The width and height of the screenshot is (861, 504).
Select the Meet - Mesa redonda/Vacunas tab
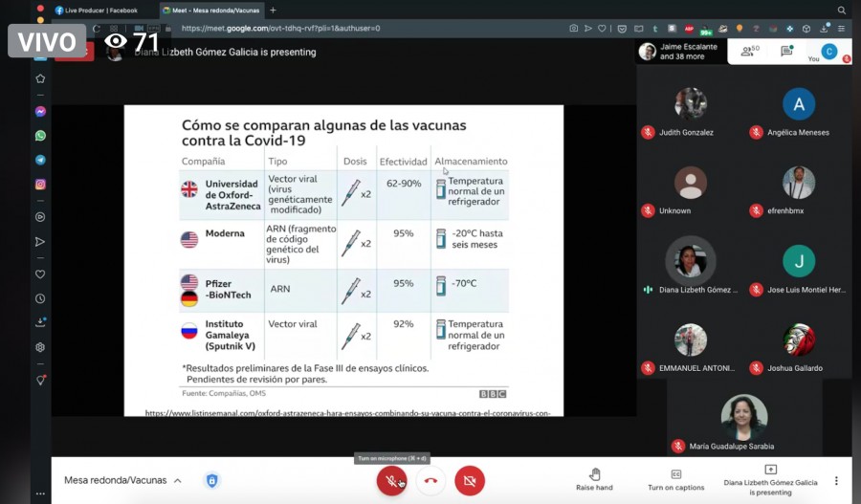(211, 10)
